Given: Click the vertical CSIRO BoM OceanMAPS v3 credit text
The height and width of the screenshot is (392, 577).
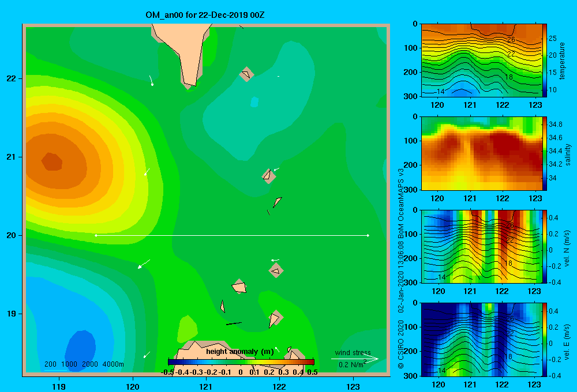Looking at the screenshot, I should point(401,269).
